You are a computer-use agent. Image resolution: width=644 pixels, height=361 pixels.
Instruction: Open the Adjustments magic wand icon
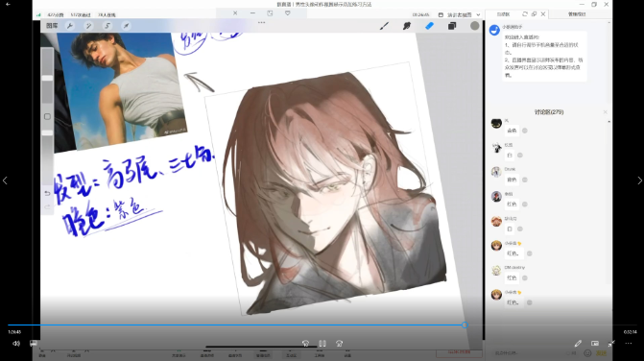88,26
